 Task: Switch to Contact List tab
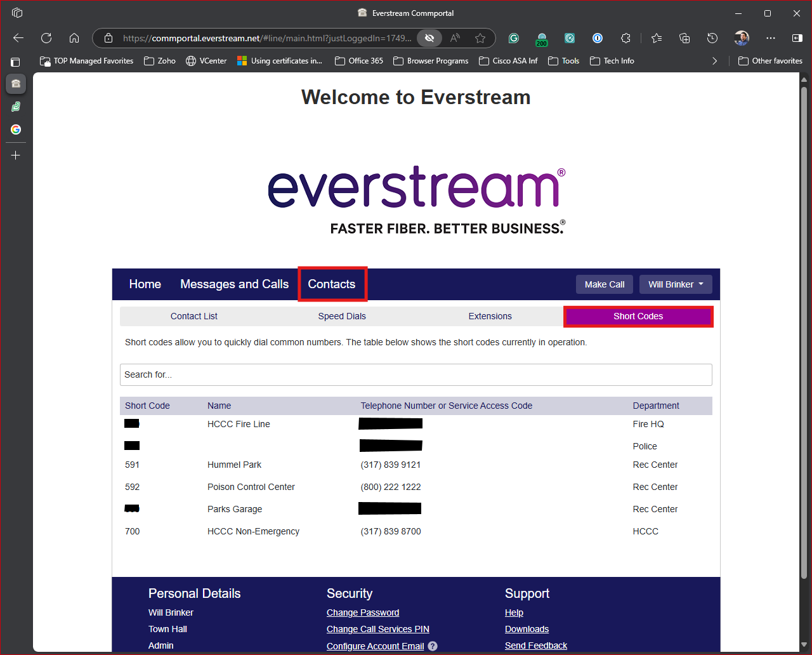194,316
